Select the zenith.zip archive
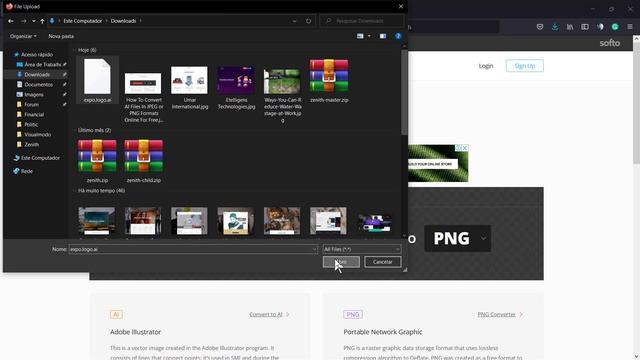The image size is (640, 360). [97, 160]
